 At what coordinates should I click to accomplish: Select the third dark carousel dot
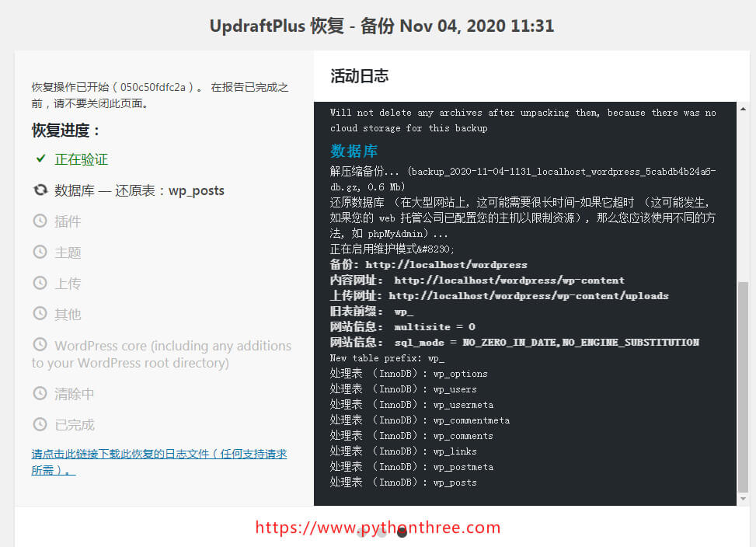402,532
